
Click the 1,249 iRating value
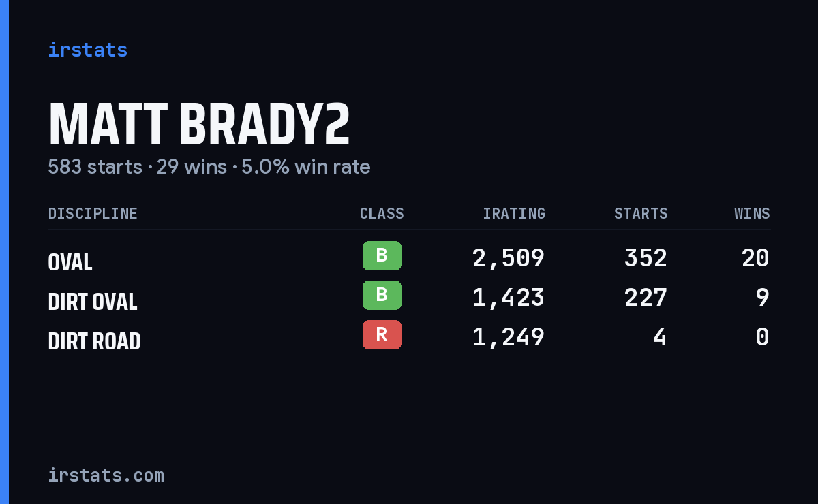click(x=509, y=337)
